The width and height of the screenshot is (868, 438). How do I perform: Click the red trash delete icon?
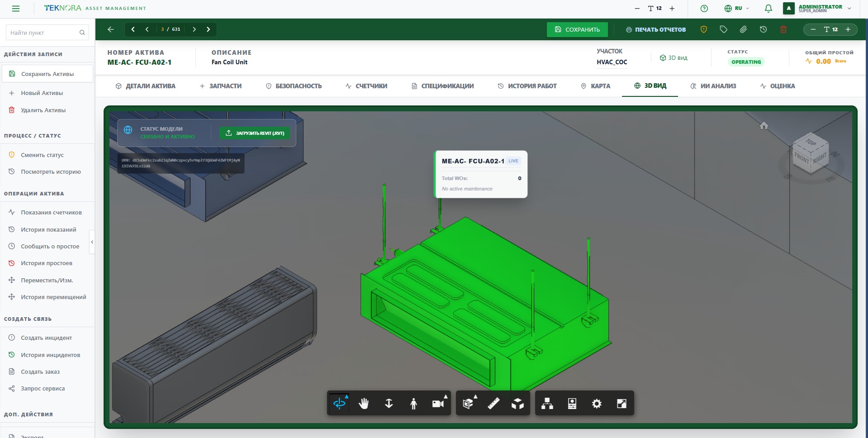[x=783, y=29]
